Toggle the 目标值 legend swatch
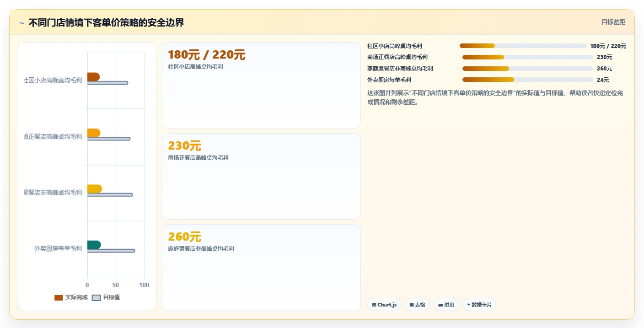The width and height of the screenshot is (644, 328). coord(96,298)
